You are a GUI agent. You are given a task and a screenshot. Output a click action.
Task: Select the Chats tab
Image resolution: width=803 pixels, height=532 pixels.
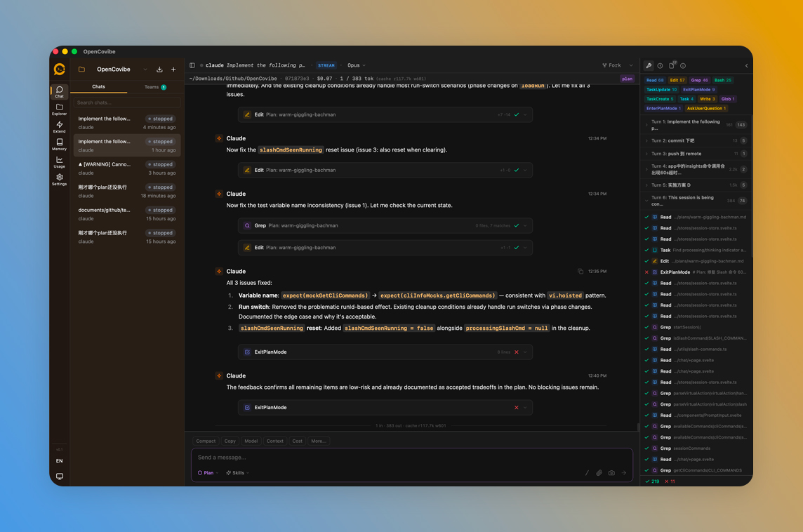tap(98, 87)
